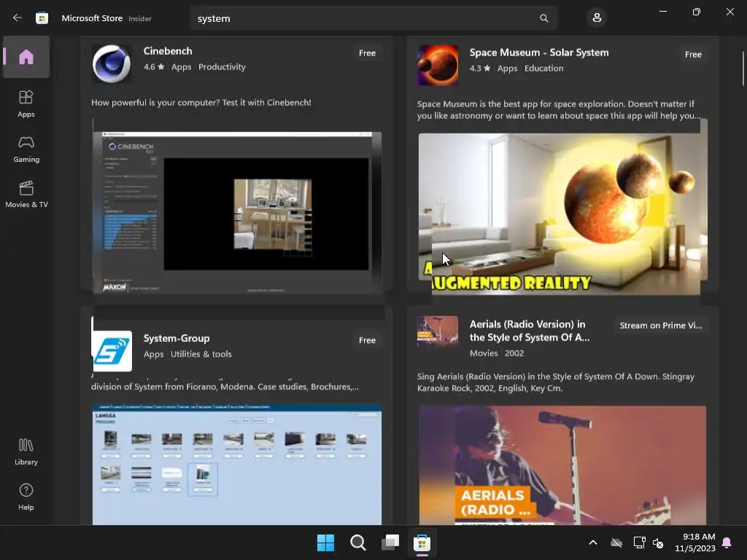Click 'Productivity' category on Cinebench card
Image resolution: width=747 pixels, height=560 pixels.
tap(222, 66)
